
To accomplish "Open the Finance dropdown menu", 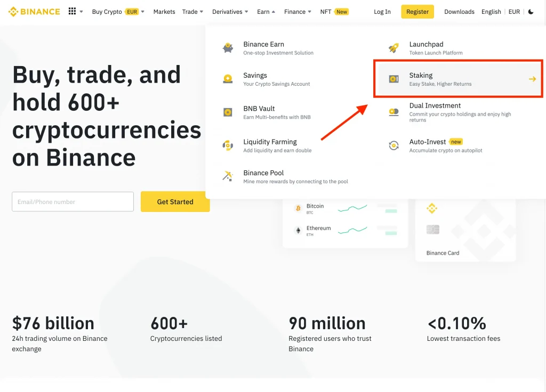I will pyautogui.click(x=298, y=12).
